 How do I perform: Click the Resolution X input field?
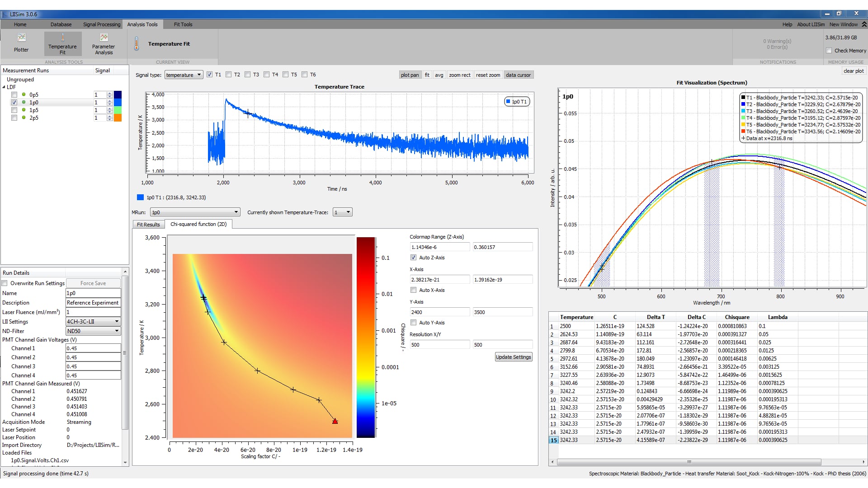click(x=439, y=345)
